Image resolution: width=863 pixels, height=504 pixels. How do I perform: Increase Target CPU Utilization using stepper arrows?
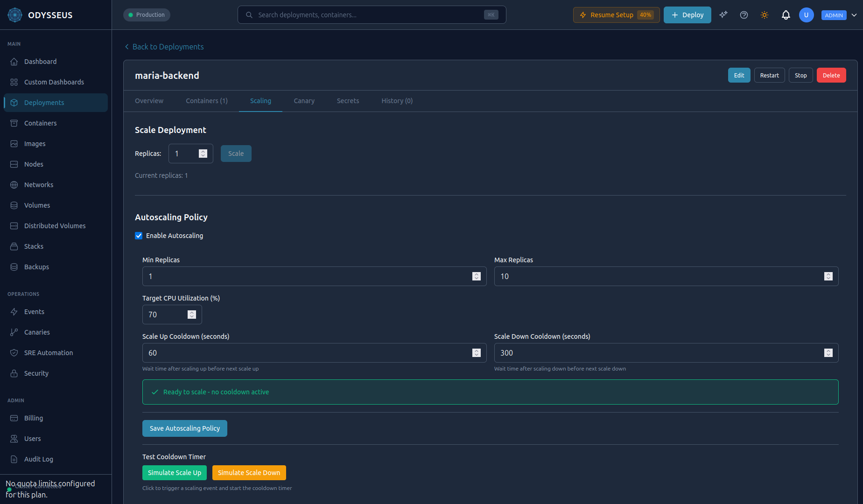tap(191, 312)
